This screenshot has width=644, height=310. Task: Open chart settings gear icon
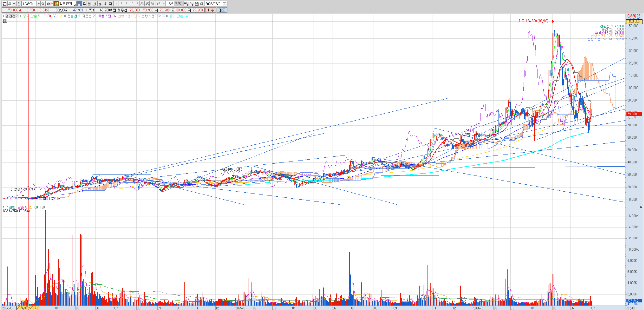[x=202, y=4]
